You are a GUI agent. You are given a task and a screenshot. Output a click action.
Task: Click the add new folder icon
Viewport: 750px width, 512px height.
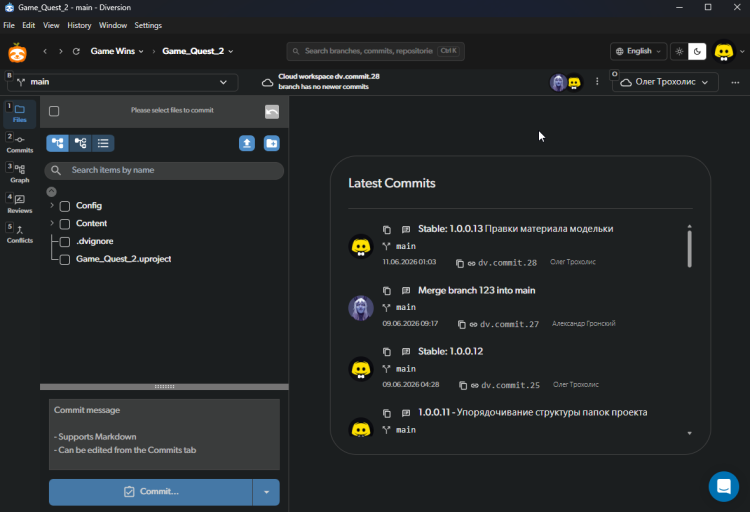tap(272, 143)
